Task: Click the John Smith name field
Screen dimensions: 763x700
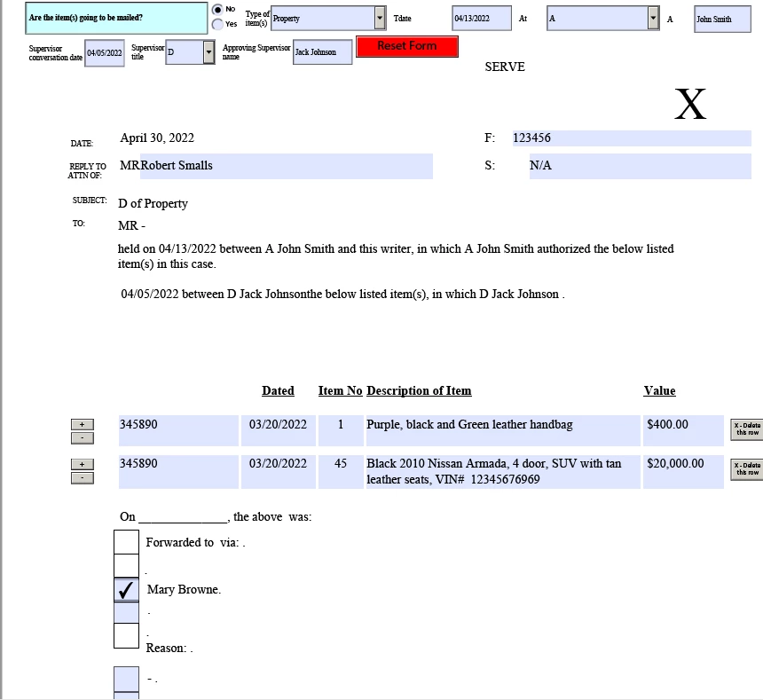Action: point(722,19)
